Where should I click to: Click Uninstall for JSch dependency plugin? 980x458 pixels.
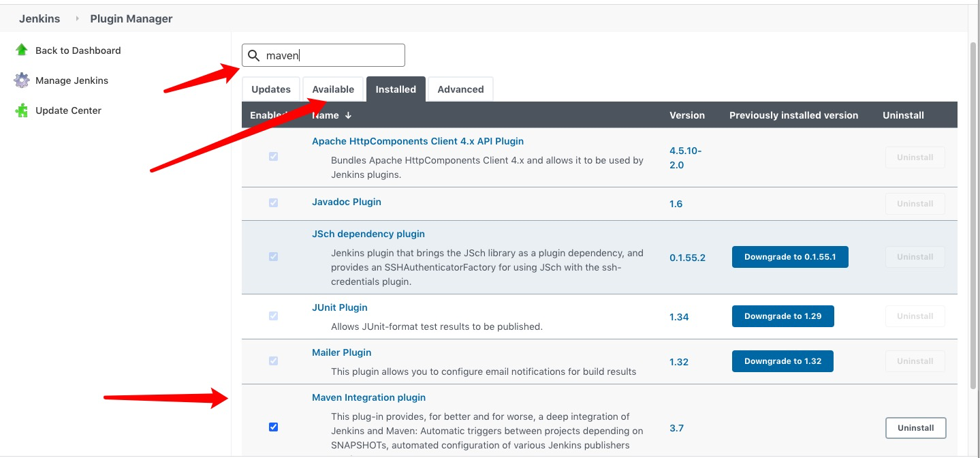coord(915,257)
